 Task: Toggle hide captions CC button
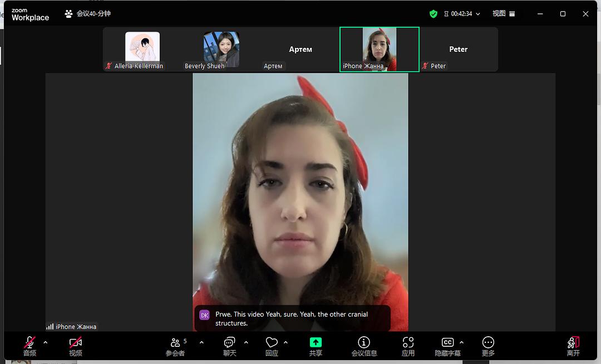447,343
